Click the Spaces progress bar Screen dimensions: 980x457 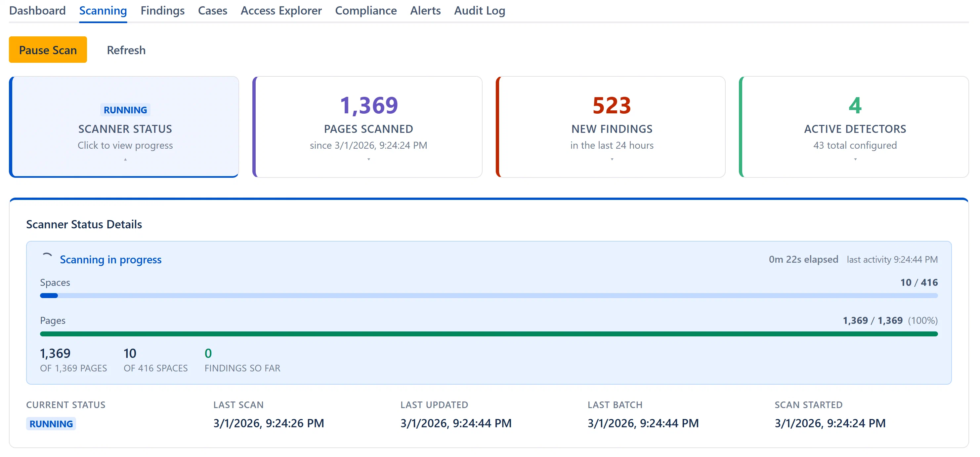click(x=489, y=295)
